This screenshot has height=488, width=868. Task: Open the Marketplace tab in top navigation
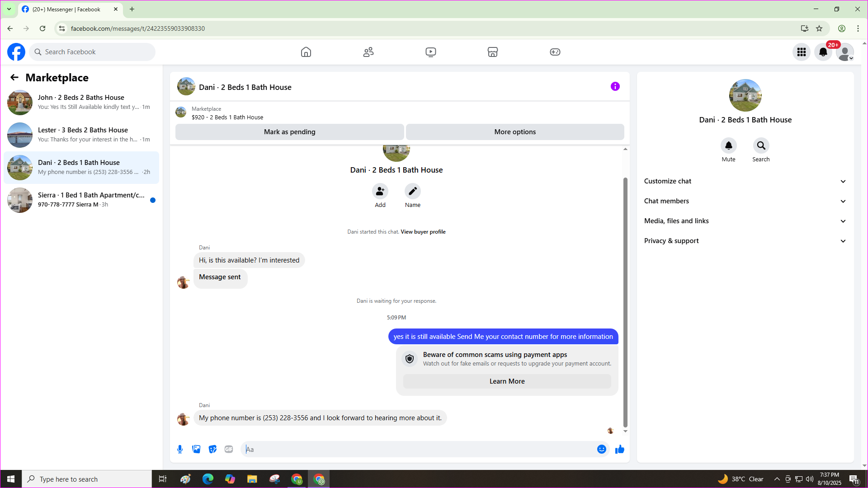492,52
